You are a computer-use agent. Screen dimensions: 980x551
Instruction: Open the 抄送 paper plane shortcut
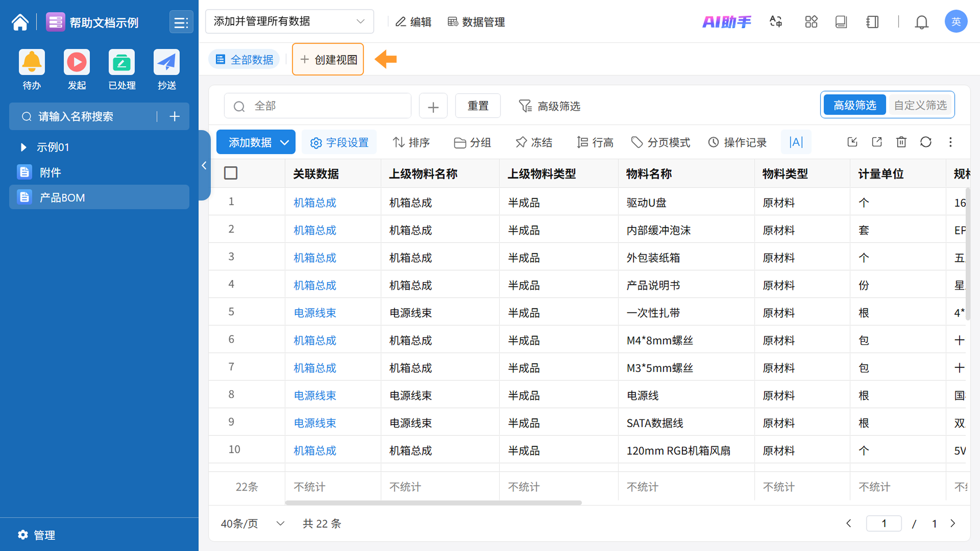tap(167, 62)
